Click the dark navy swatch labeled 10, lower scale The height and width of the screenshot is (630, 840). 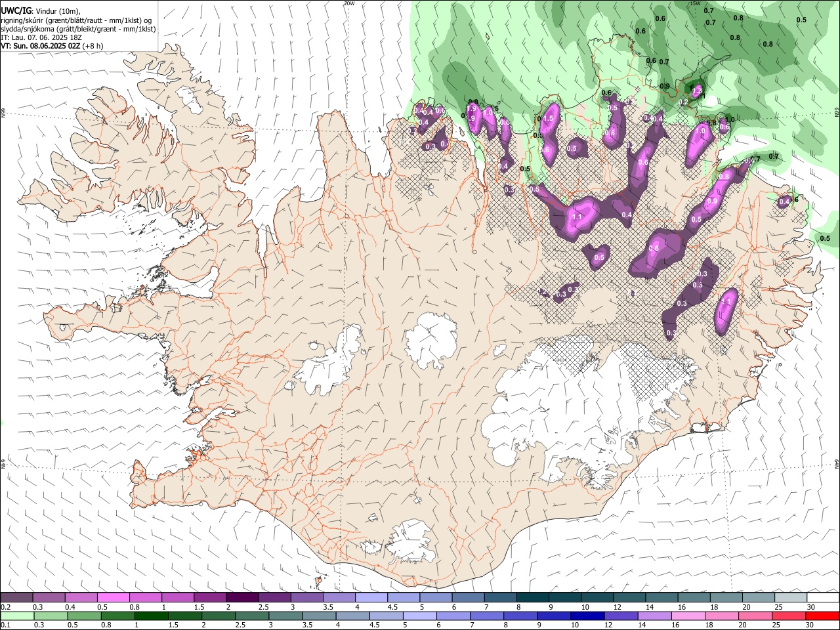click(587, 616)
